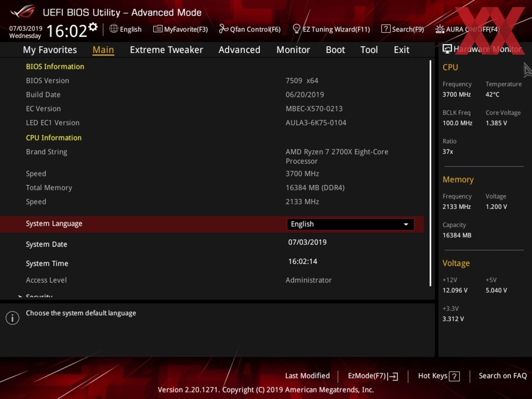This screenshot has height=399, width=532.
Task: Click the gear icon beside the clock
Action: pos(93,27)
